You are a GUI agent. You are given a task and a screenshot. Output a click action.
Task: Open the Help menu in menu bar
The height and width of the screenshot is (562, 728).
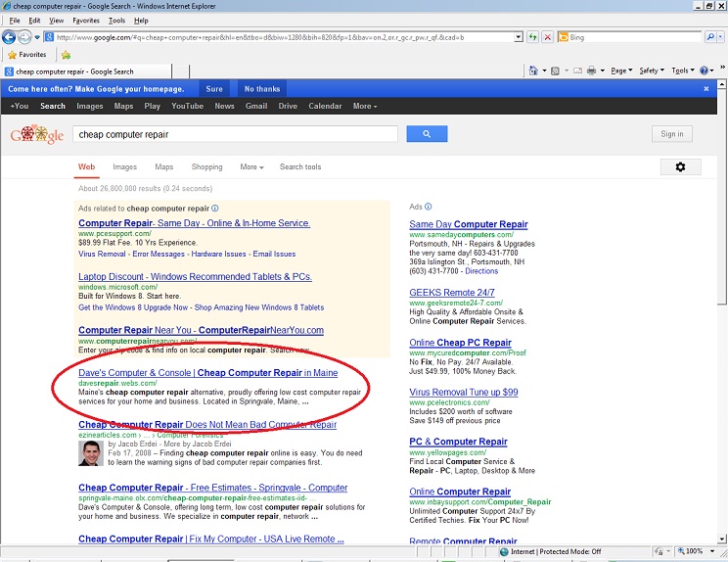(141, 21)
